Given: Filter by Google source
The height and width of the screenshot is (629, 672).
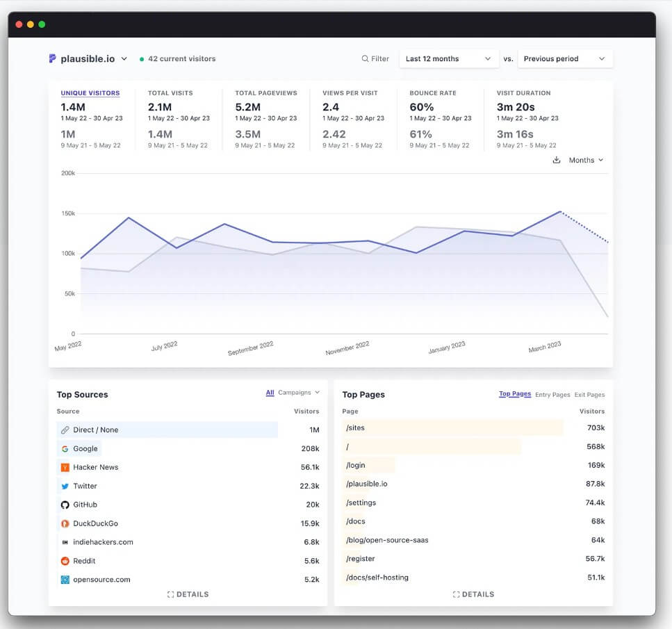Looking at the screenshot, I should pos(85,448).
